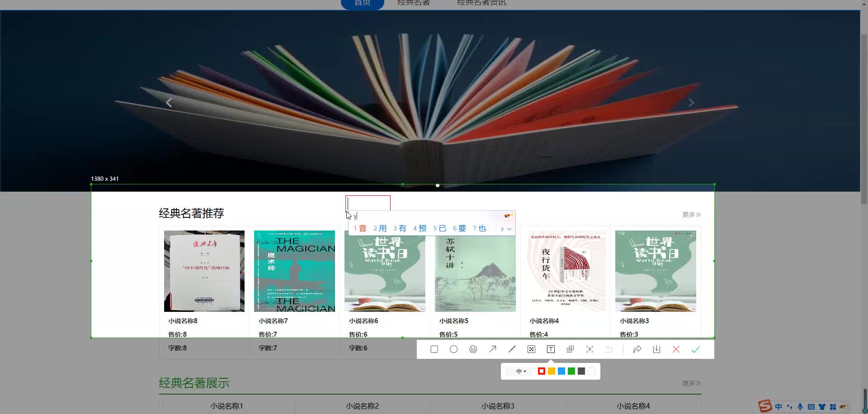Open The Magician cover for 小说名称7
Viewport: 868px width, 414px height.
294,271
